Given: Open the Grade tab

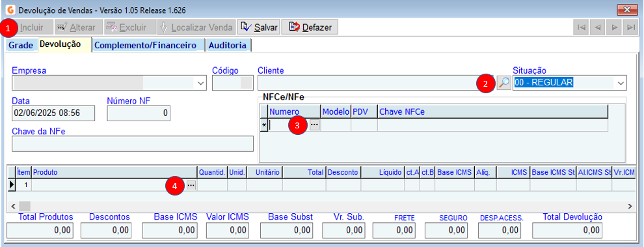Looking at the screenshot, I should click(x=21, y=46).
